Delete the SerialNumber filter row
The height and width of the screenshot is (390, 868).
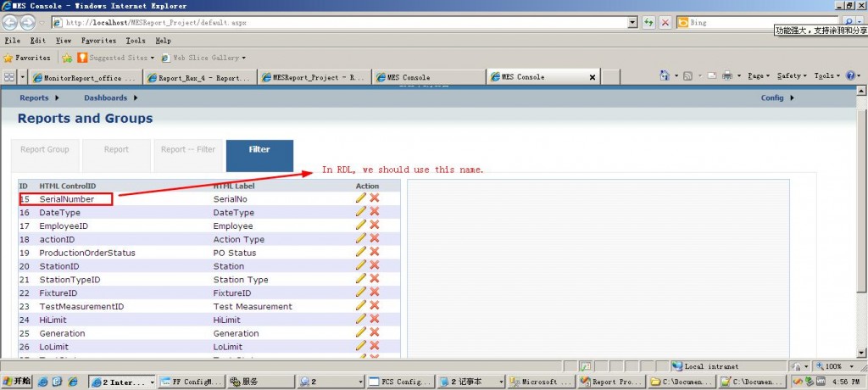click(375, 198)
